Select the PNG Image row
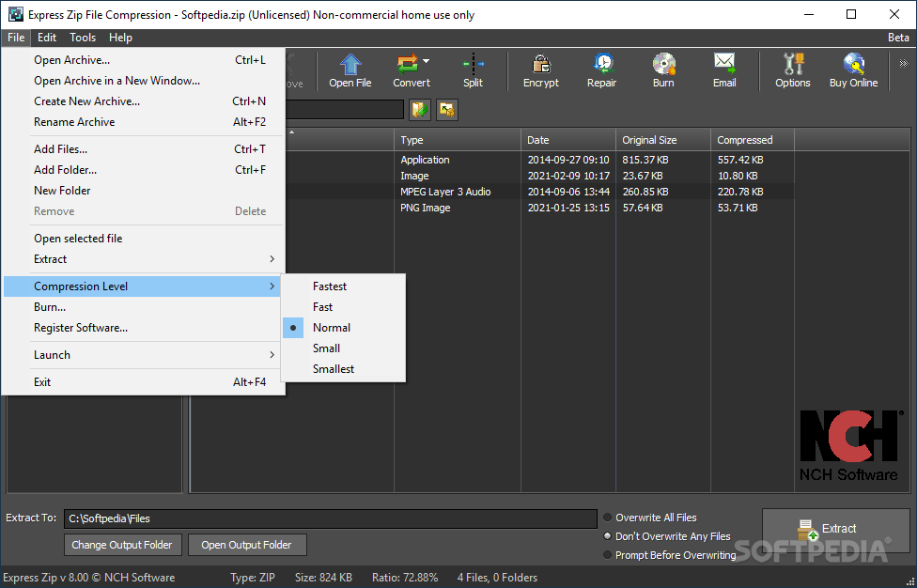This screenshot has width=917, height=588. [x=538, y=208]
